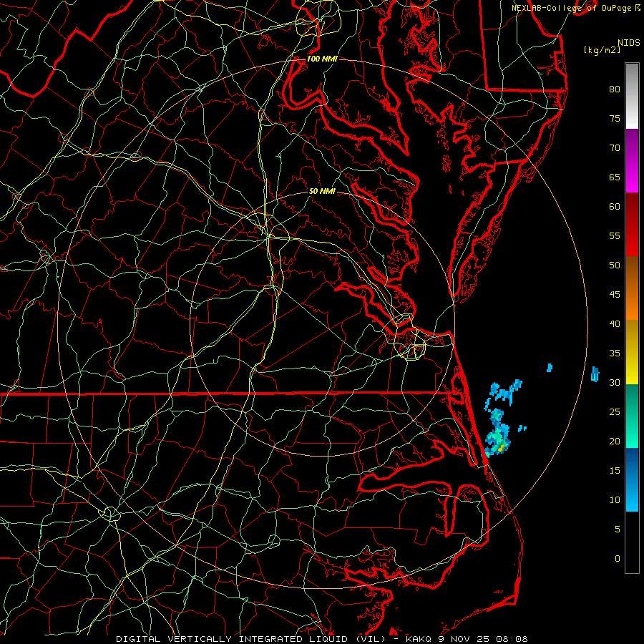This screenshot has width=644, height=644.
Task: Click the yellow segment of the color bar
Action: pyautogui.click(x=632, y=352)
